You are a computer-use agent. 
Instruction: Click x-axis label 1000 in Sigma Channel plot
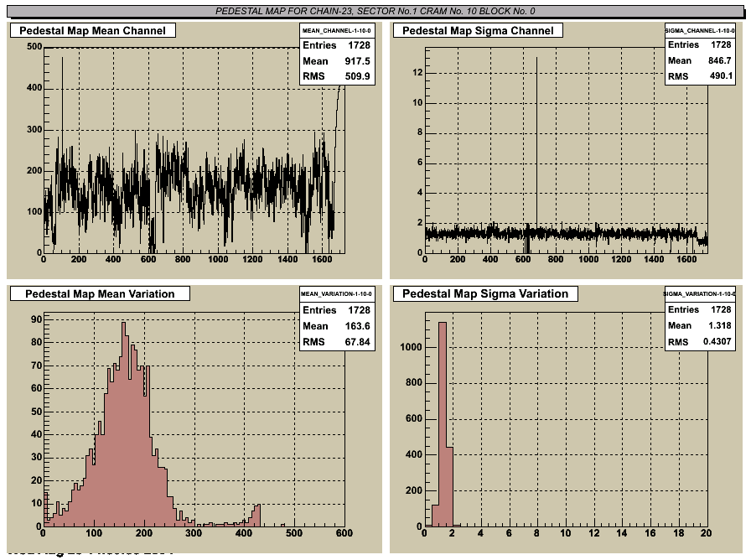click(x=588, y=259)
